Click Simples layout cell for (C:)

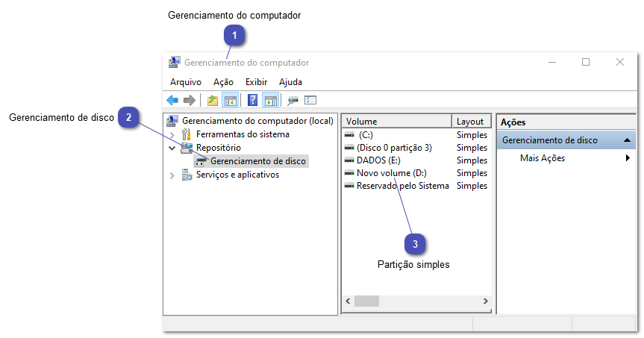click(x=472, y=135)
